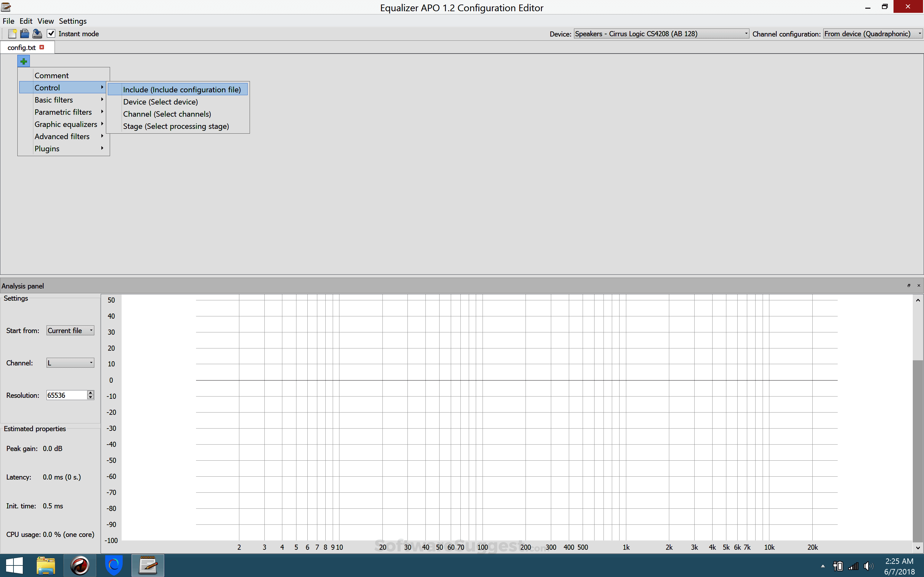Click the green plus add-filter button
The image size is (924, 577).
(24, 61)
